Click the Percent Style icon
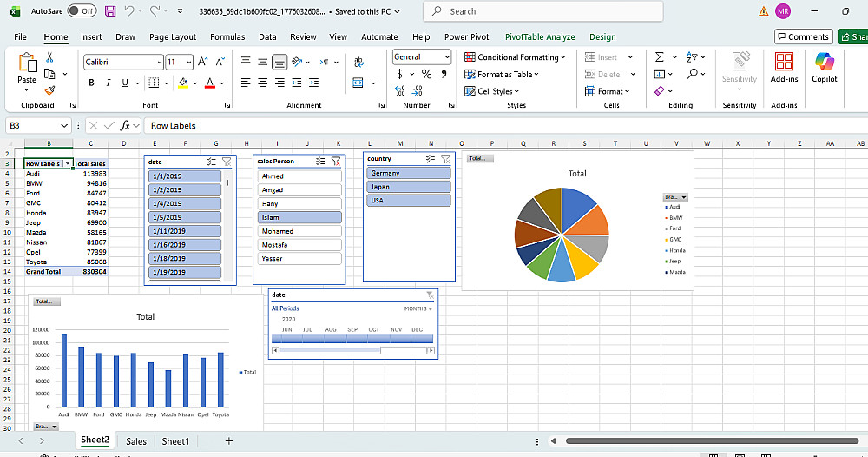The width and height of the screenshot is (868, 457). click(426, 74)
